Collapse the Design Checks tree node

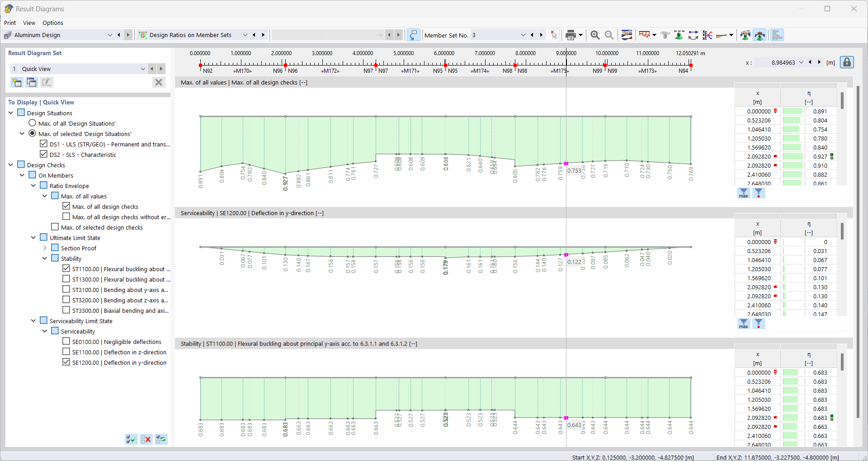(x=11, y=165)
